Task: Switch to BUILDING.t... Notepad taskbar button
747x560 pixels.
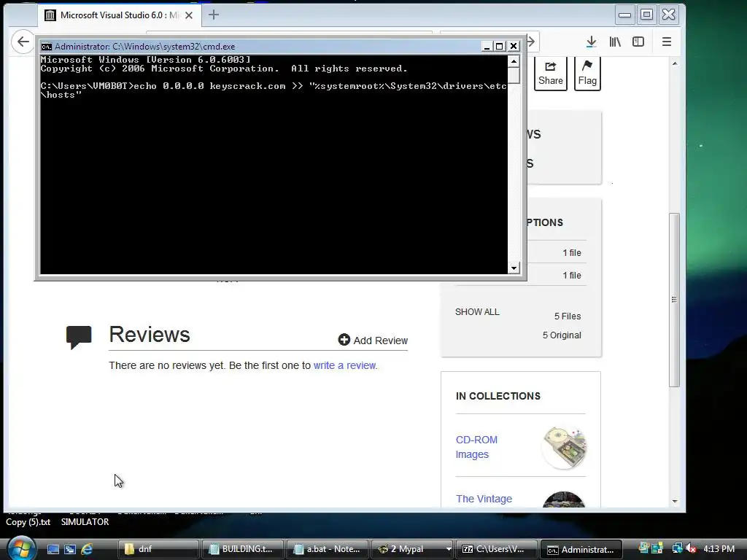Action: (x=242, y=549)
